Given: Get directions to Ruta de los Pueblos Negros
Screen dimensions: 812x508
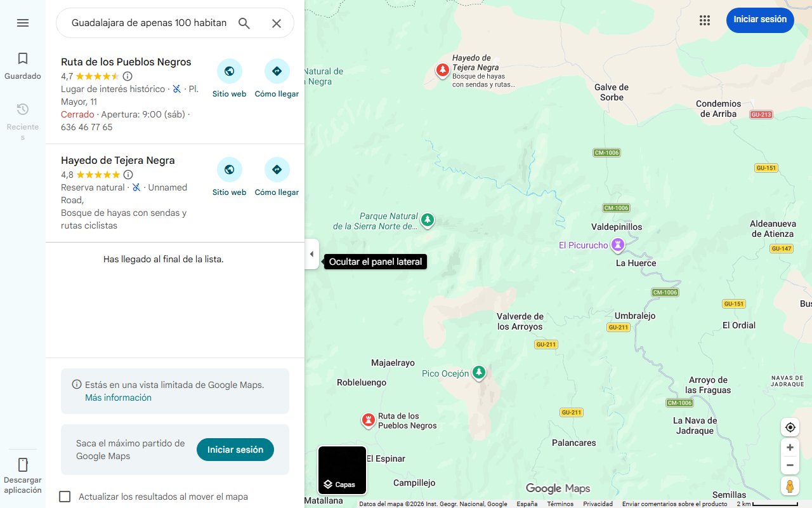Looking at the screenshot, I should pos(277,70).
